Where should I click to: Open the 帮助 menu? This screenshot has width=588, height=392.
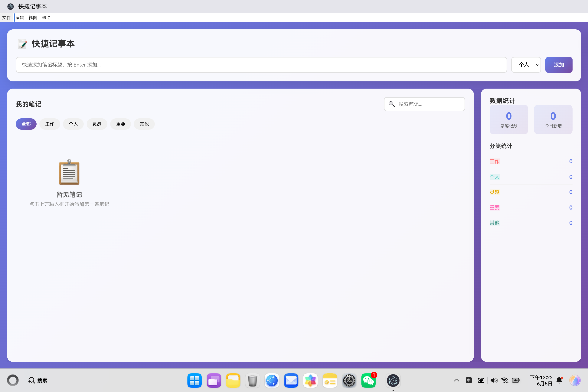pos(46,18)
